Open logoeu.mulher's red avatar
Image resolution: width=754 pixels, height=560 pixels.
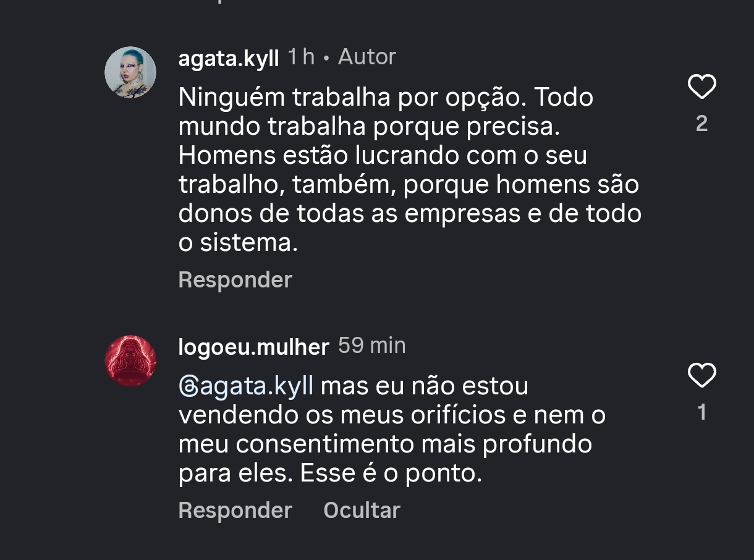130,361
